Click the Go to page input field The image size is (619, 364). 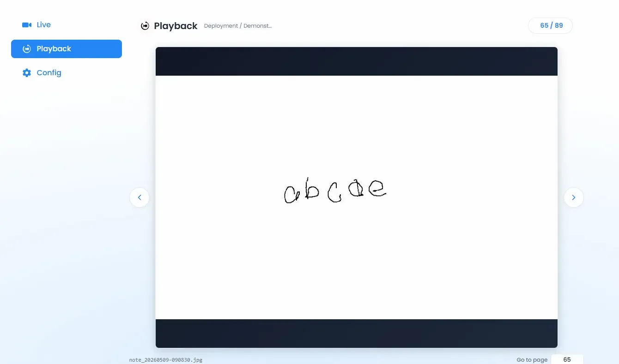(567, 359)
